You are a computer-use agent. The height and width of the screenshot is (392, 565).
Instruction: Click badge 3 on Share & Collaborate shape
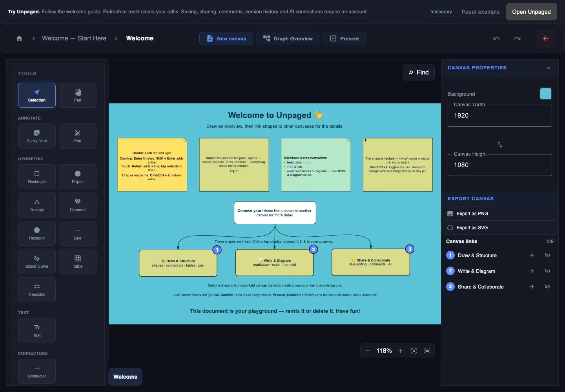(410, 249)
